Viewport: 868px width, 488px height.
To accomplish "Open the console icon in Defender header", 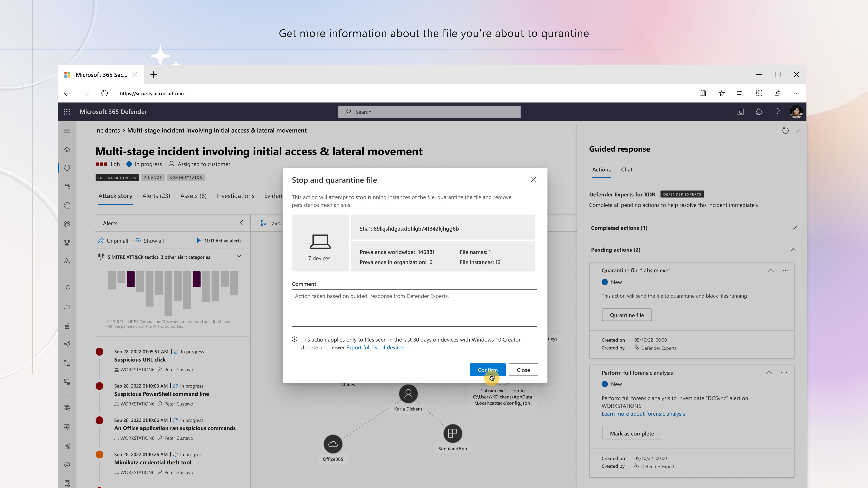I will [740, 112].
